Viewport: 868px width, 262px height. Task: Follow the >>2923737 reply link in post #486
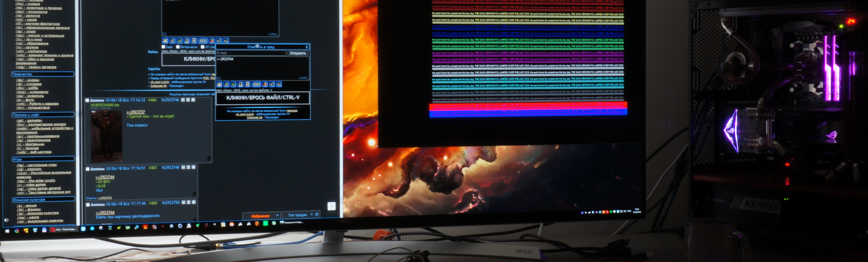pos(135,112)
